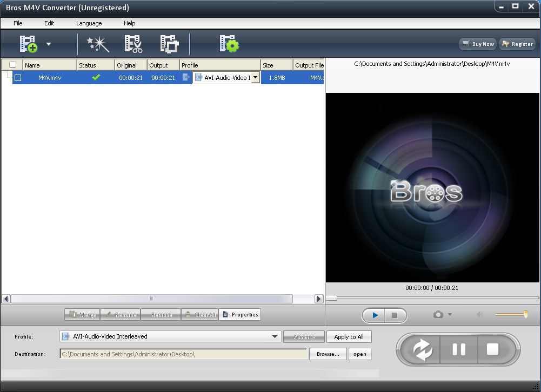Viewport: 541px width, 392px height.
Task: Open the Help menu
Action: [129, 23]
